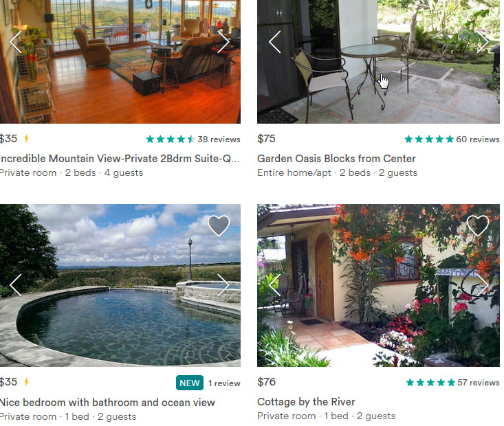Open the swimming pool photo thumbnail

pyautogui.click(x=120, y=285)
